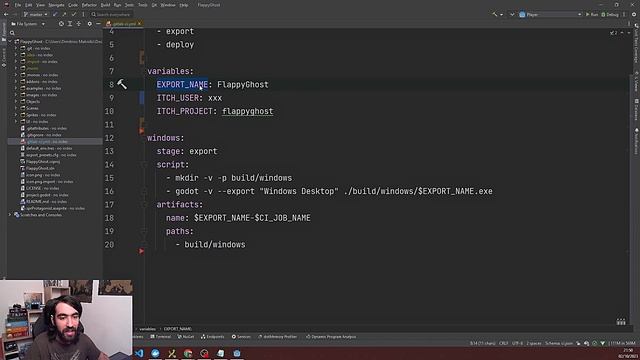Open the Navigate menu
The width and height of the screenshot is (640, 360).
point(56,5)
